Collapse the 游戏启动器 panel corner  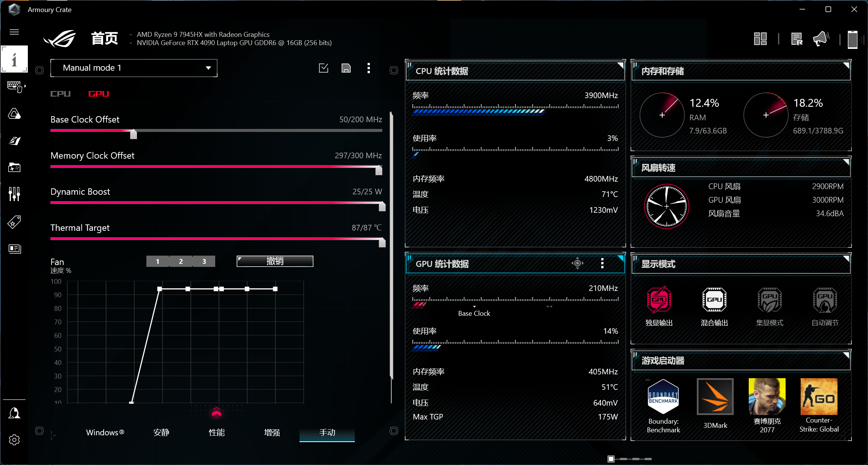(x=846, y=355)
